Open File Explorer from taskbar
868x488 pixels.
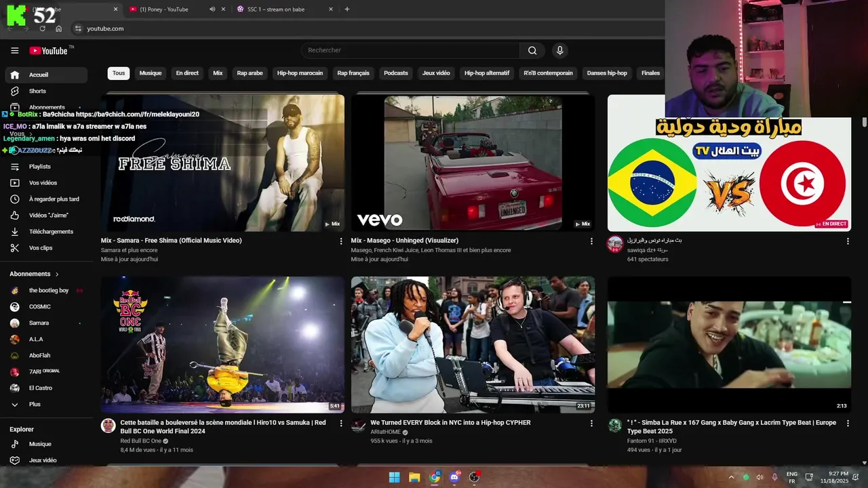point(414,477)
